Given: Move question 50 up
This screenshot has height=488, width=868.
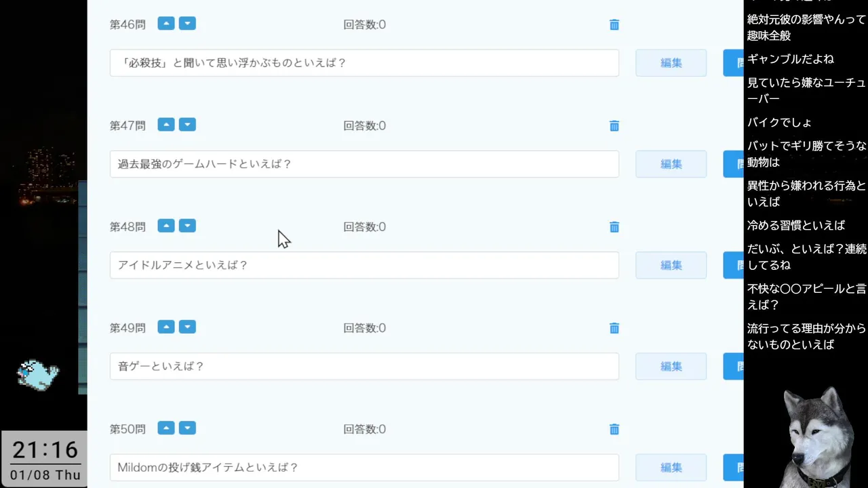Looking at the screenshot, I should [166, 428].
